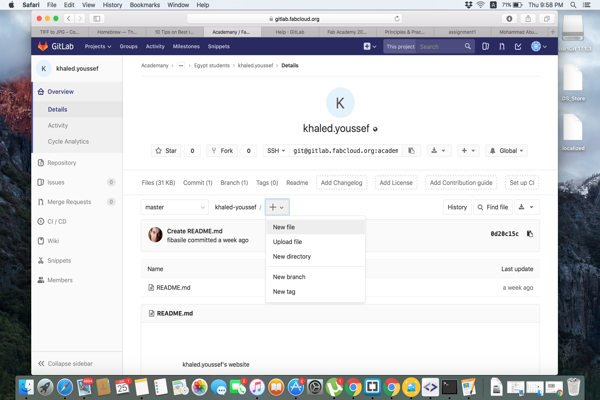Select New directory from the dropdown menu

pyautogui.click(x=315, y=256)
